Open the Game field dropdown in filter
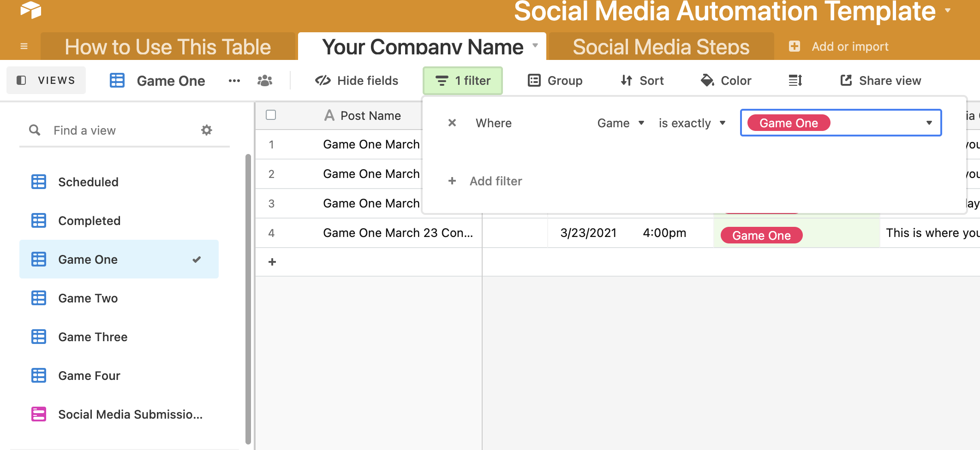Viewport: 980px width, 450px height. (x=621, y=123)
